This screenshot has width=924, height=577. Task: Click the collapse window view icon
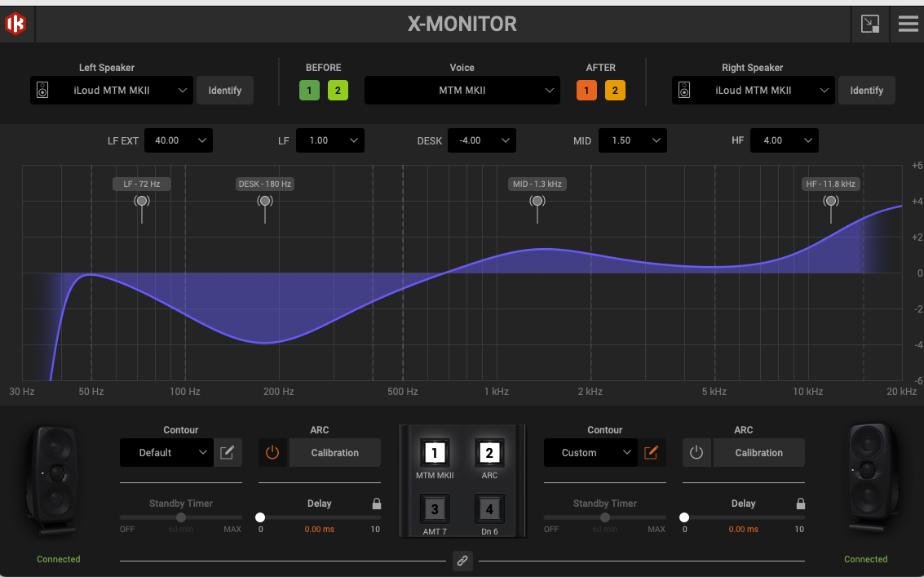click(870, 24)
